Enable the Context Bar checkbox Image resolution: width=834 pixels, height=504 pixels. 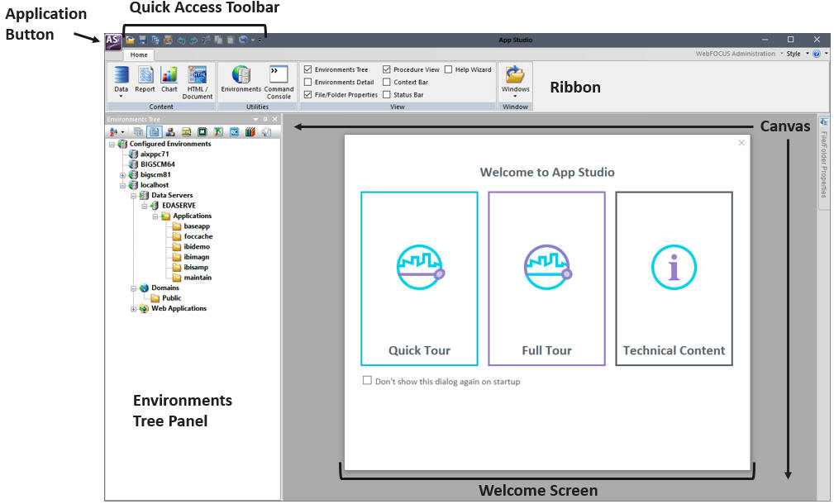(387, 83)
